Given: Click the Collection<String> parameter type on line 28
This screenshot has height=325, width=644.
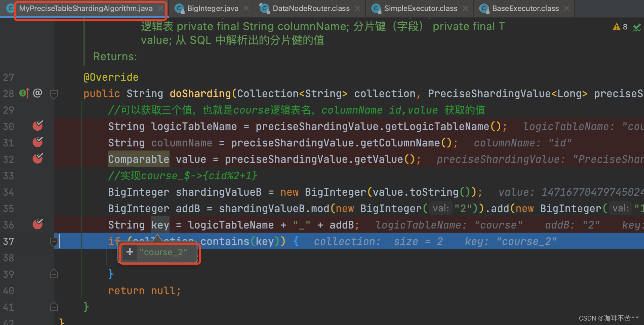Looking at the screenshot, I should coord(292,94).
